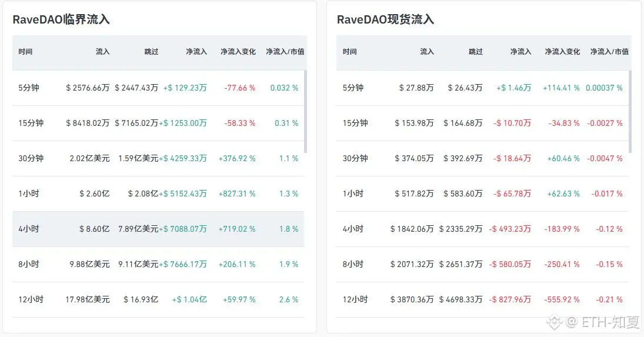This screenshot has height=337, width=644.
Task: Click the 净流入/市值 header in RaveDAO现货流入 table
Action: pos(609,52)
